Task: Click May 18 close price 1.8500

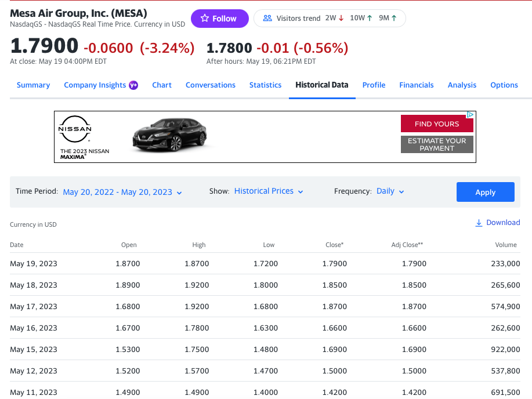Action: [x=335, y=285]
